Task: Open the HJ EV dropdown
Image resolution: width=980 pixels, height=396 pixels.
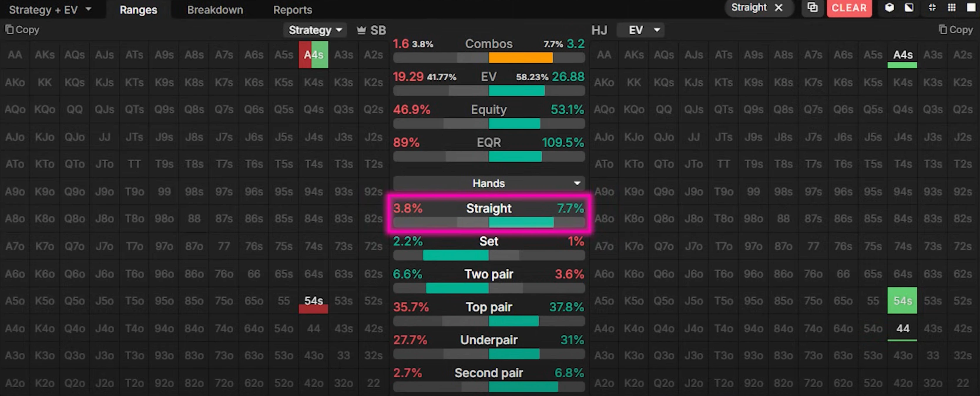Action: click(x=641, y=30)
